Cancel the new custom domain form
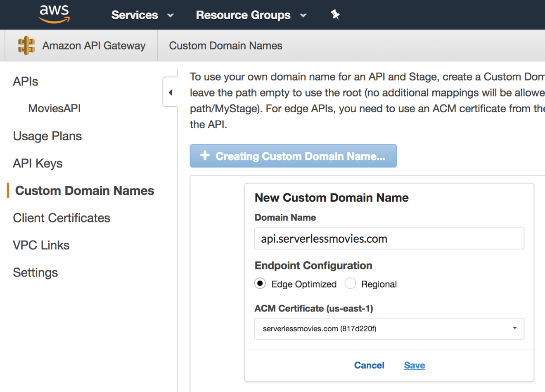 point(369,365)
